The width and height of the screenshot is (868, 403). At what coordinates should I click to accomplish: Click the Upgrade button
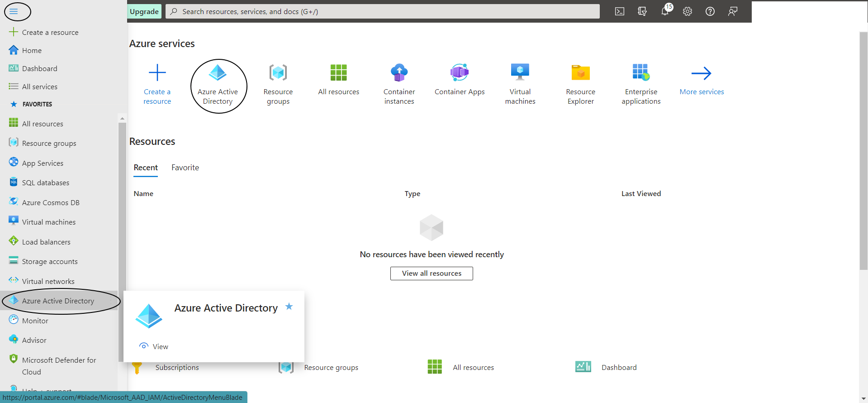(x=144, y=11)
